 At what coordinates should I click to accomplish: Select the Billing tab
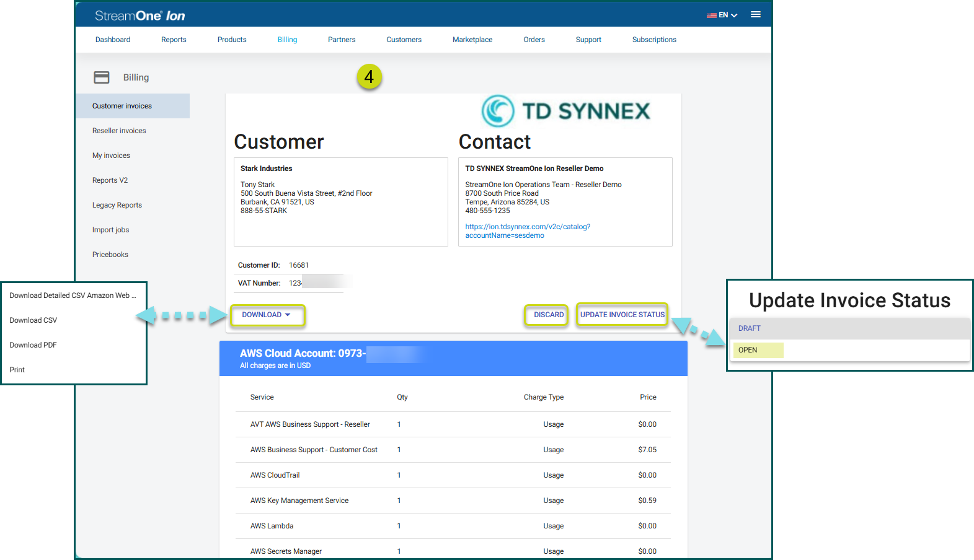coord(287,40)
